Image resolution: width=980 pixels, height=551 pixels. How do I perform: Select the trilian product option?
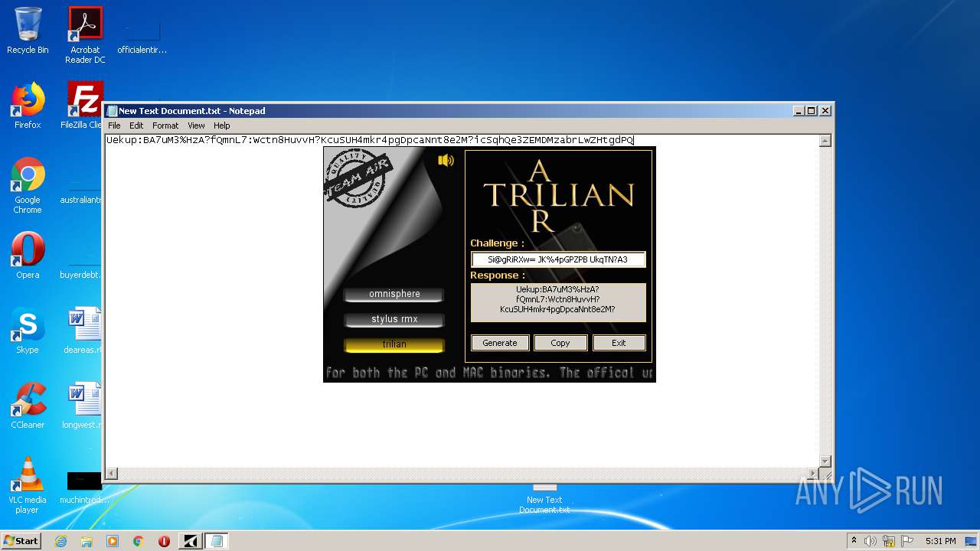click(394, 344)
